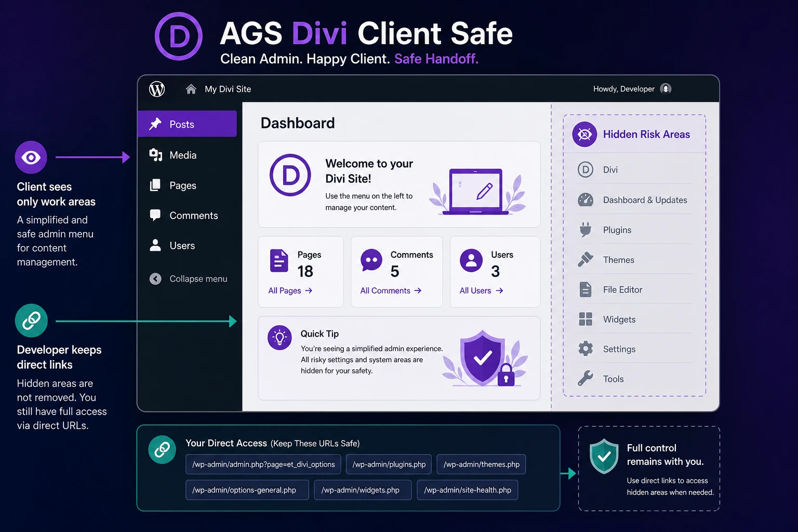Click the /wp-admin/themes.php URL chip

[x=481, y=464]
